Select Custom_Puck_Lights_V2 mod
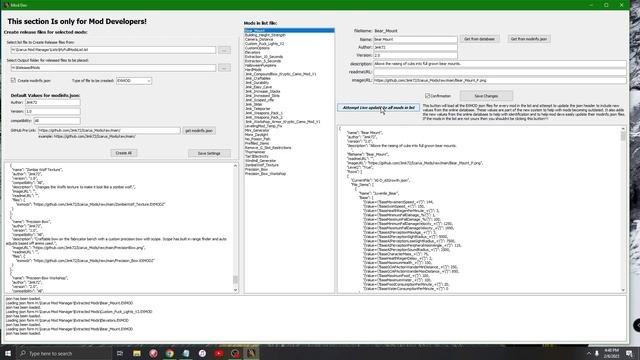The width and height of the screenshot is (640, 360). pos(289,44)
